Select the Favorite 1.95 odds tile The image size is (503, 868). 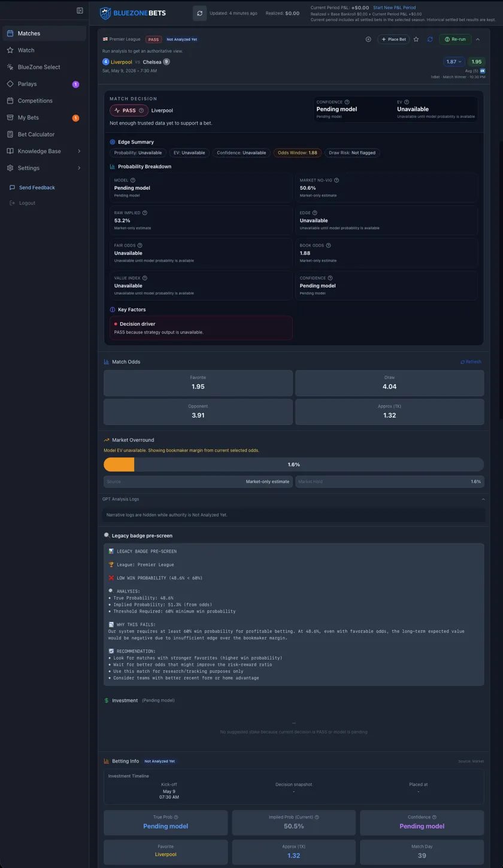pyautogui.click(x=198, y=383)
